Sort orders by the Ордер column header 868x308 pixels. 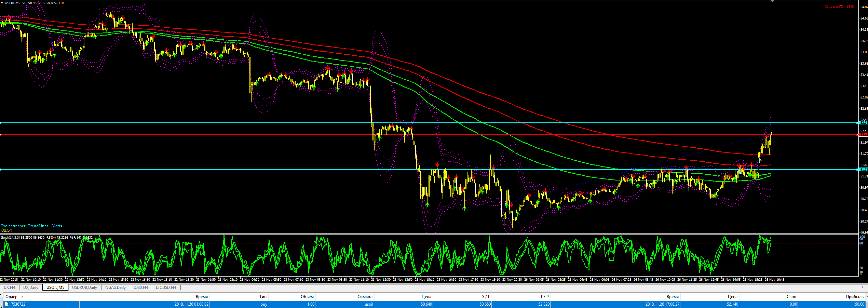(x=42, y=297)
